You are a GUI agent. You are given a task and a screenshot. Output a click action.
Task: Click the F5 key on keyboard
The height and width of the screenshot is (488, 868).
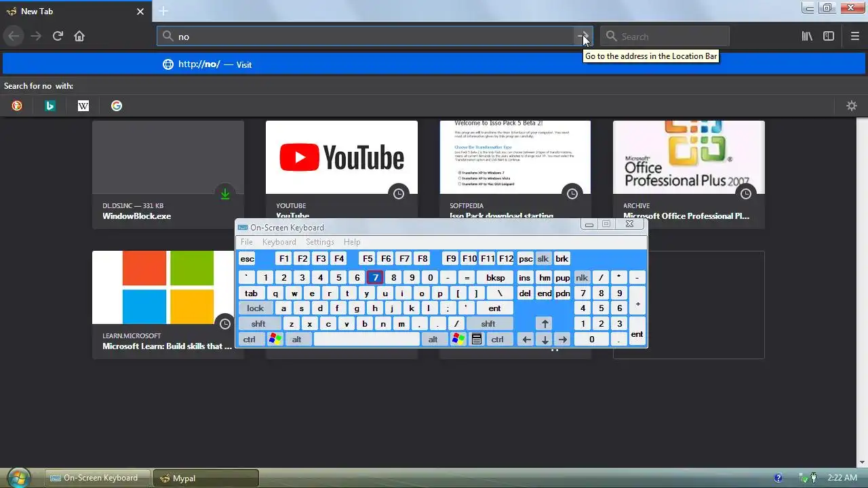click(368, 259)
